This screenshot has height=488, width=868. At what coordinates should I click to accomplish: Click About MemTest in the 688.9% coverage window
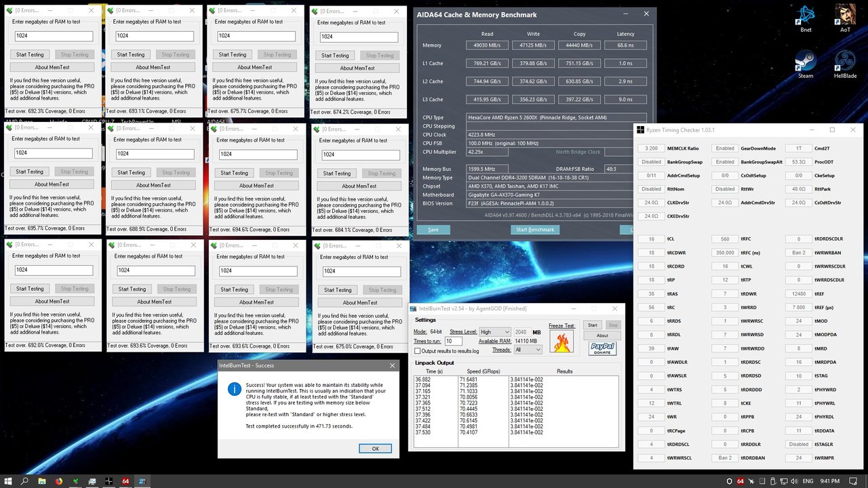point(153,185)
